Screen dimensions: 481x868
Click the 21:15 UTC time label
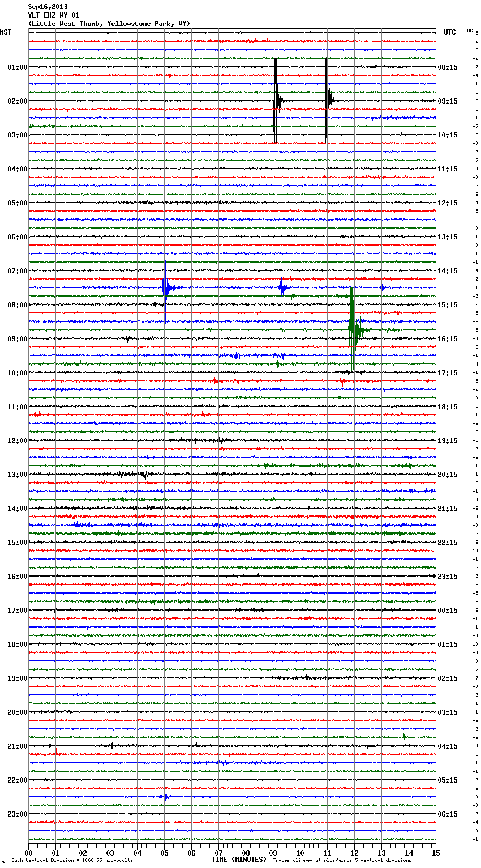click(448, 509)
